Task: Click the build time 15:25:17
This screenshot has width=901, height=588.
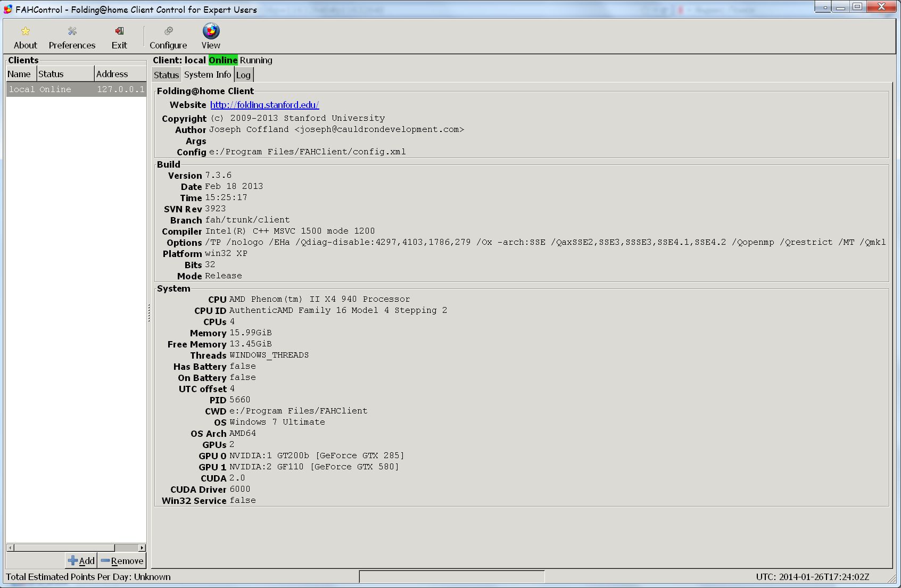Action: tap(226, 197)
